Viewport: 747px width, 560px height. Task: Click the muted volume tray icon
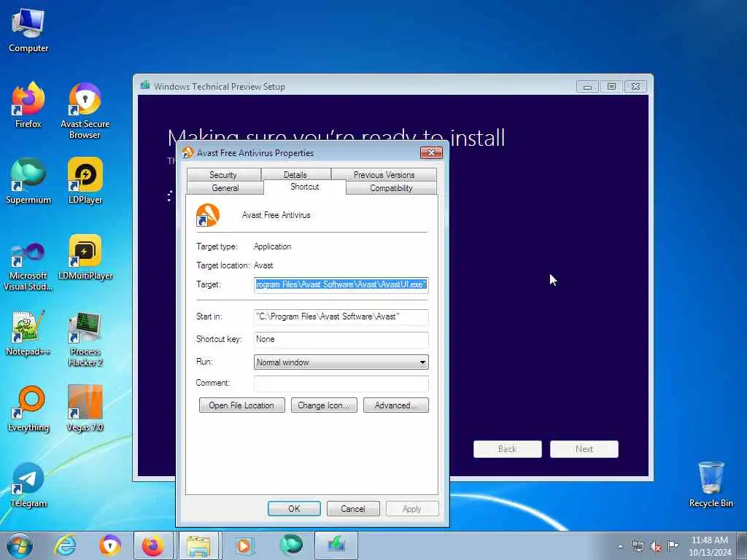click(656, 546)
